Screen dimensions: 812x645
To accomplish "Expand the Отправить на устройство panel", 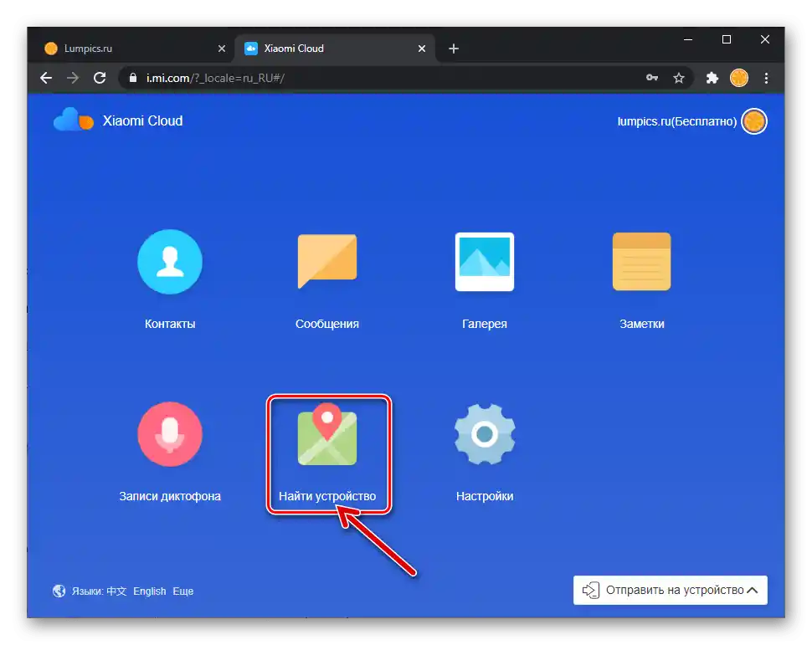I will (670, 590).
